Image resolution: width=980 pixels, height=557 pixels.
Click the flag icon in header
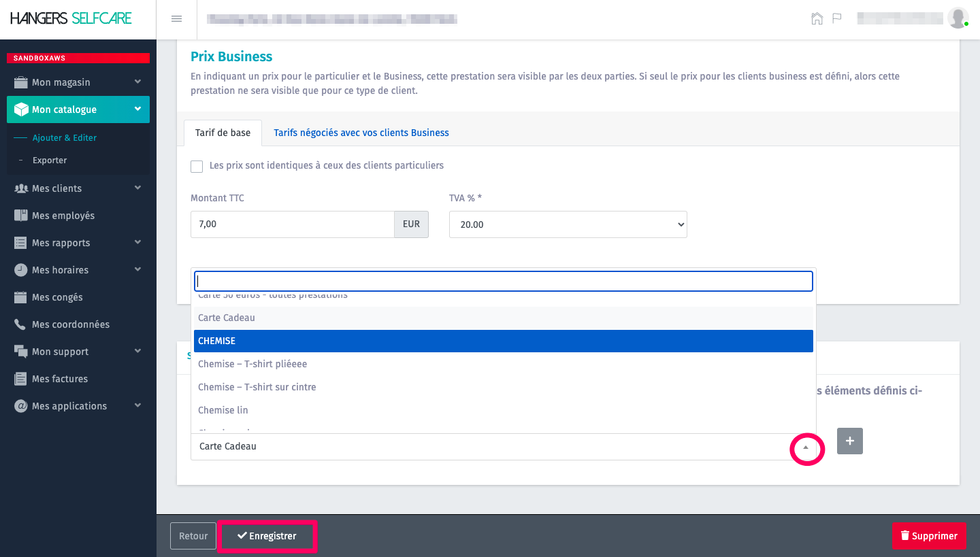pos(837,18)
